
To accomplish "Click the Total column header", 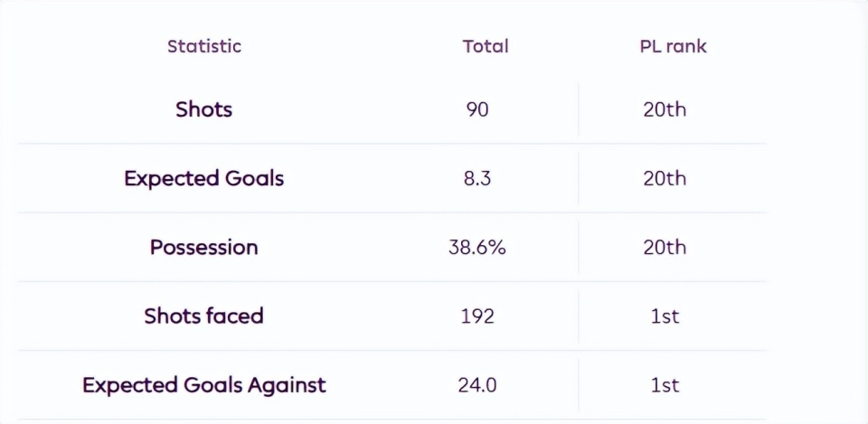I will [486, 46].
